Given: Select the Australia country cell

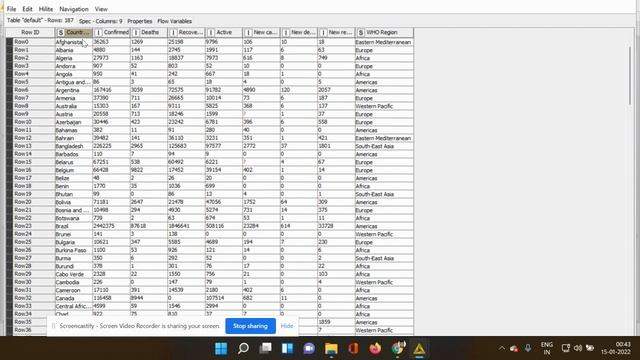Looking at the screenshot, I should (73, 106).
